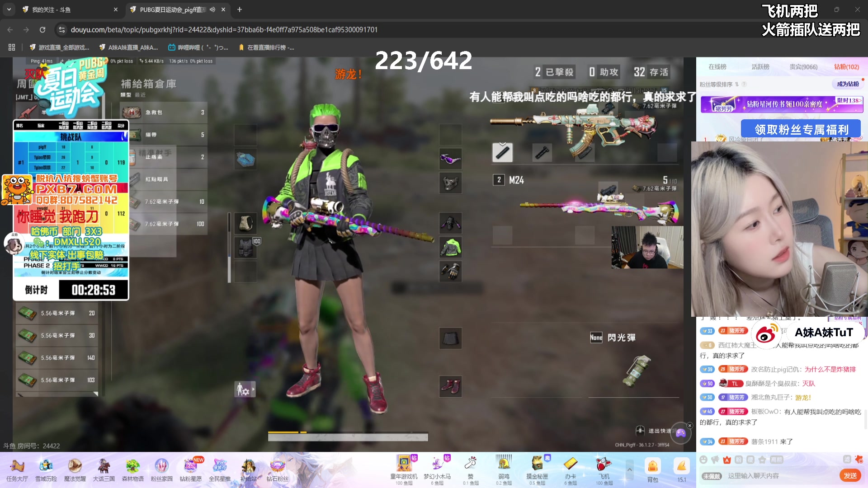868x488 pixels.
Task: Click the 高能 icon in chat toolbar
Action: [777, 460]
